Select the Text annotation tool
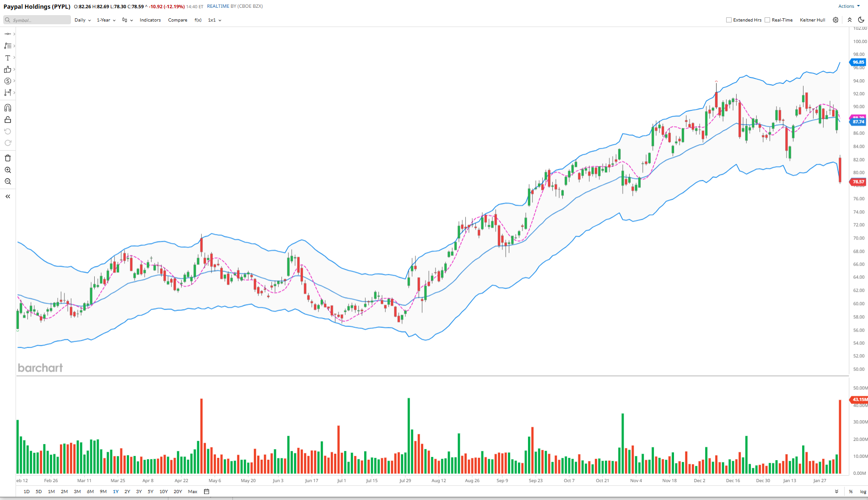 point(8,58)
